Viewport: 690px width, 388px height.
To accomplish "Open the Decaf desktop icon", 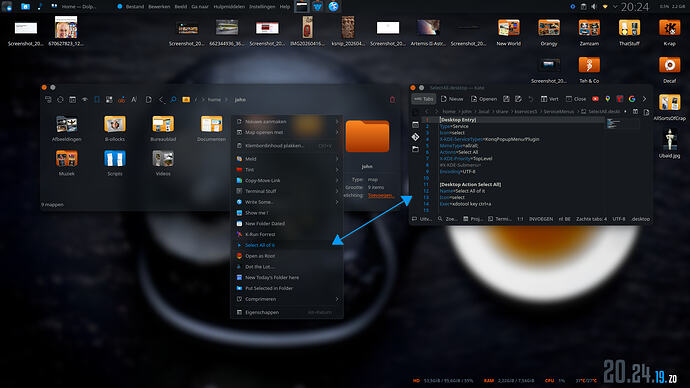I will [x=669, y=70].
